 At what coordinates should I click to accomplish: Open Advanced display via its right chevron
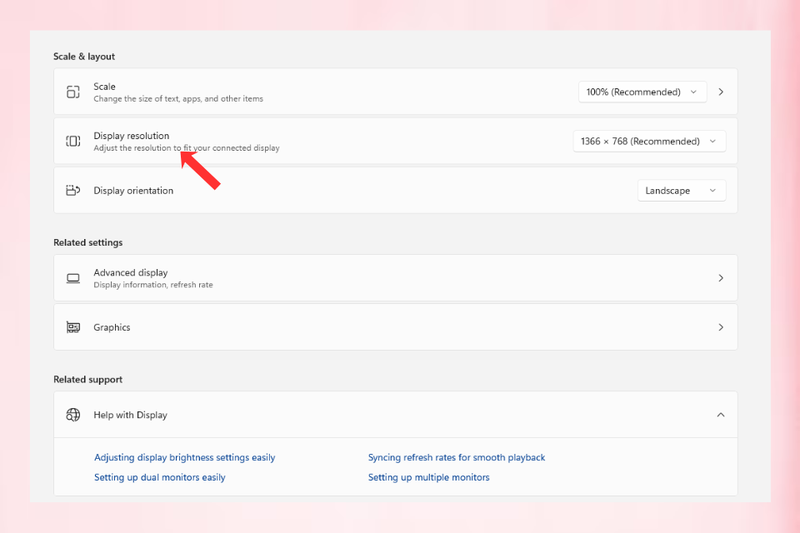721,278
